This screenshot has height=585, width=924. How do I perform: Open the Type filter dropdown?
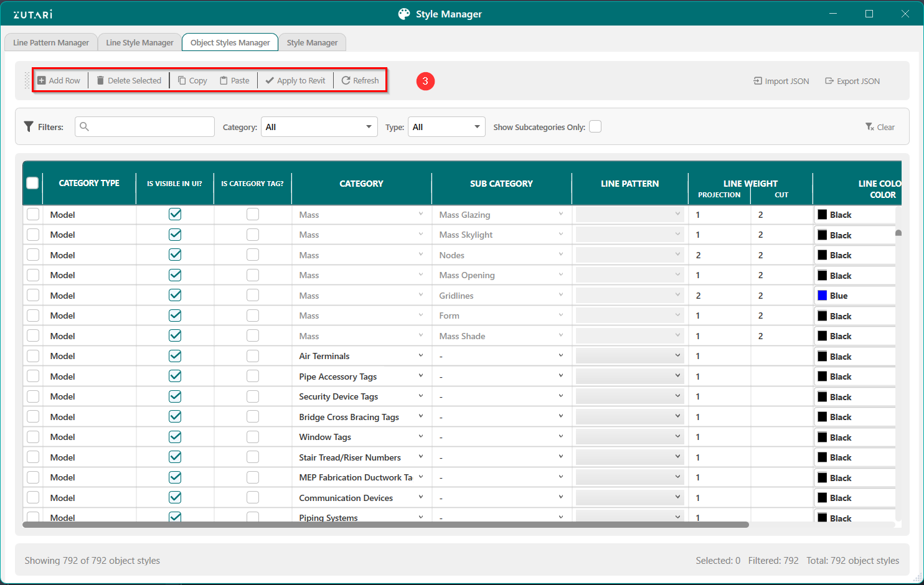tap(446, 127)
